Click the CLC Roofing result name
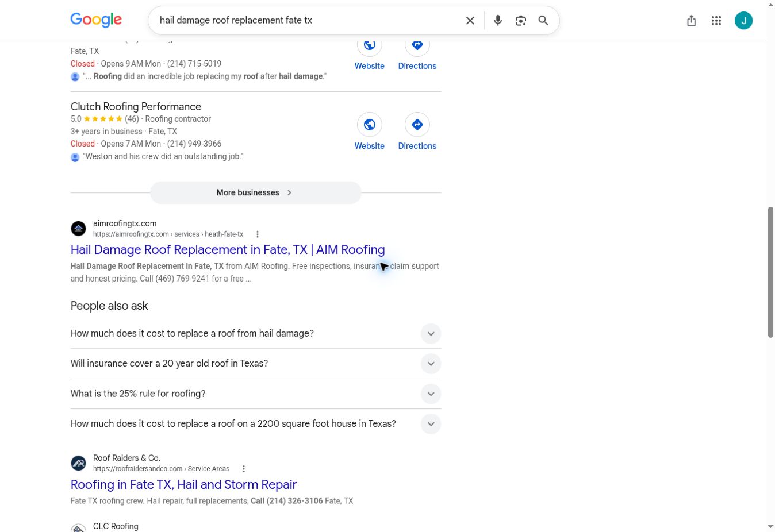 [116, 526]
